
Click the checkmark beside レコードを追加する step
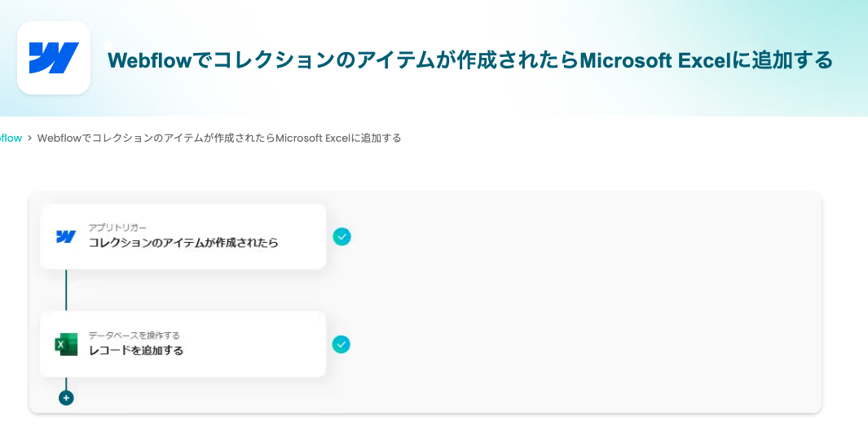click(341, 345)
